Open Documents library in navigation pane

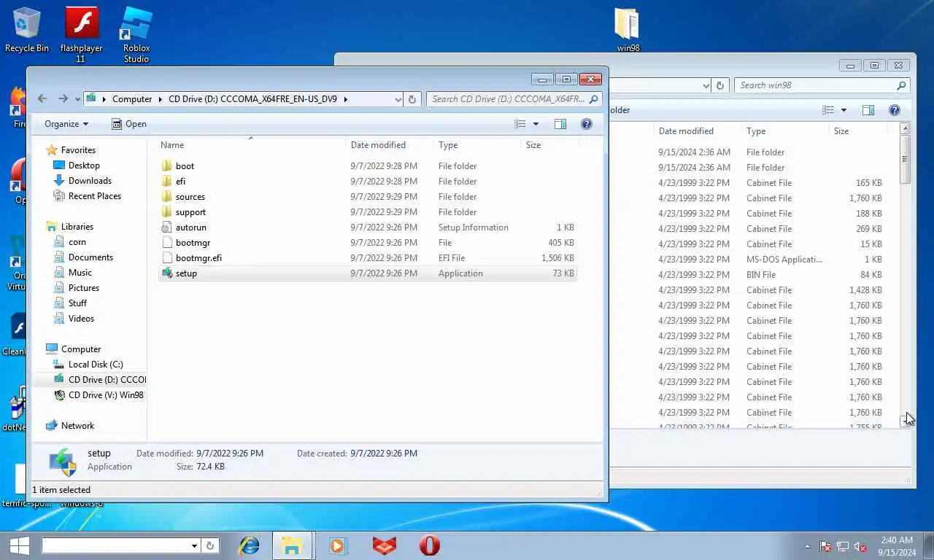(90, 257)
